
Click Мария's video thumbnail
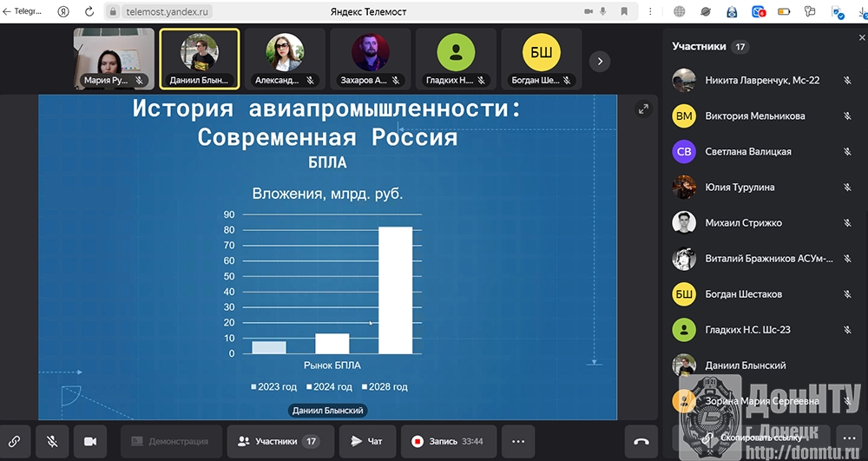114,59
